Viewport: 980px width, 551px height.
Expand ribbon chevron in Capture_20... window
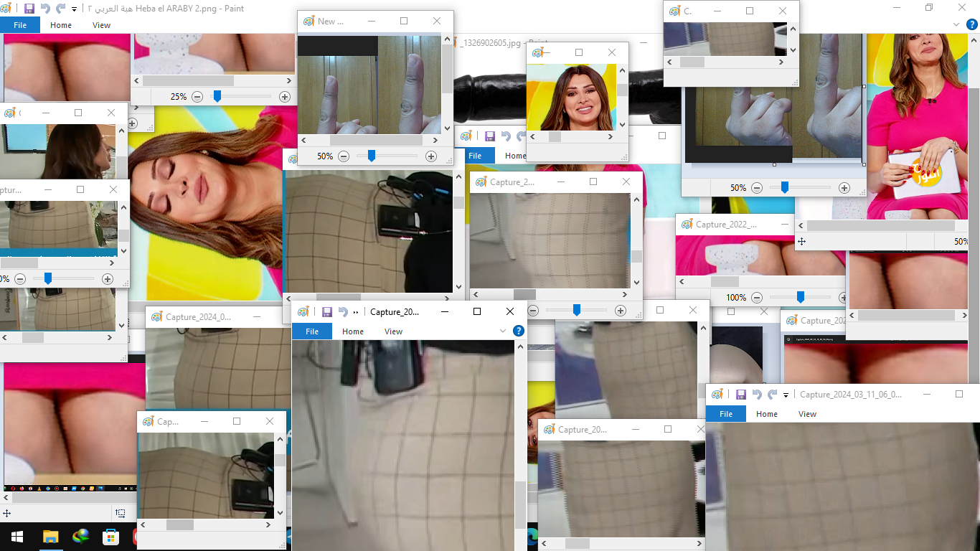point(503,331)
